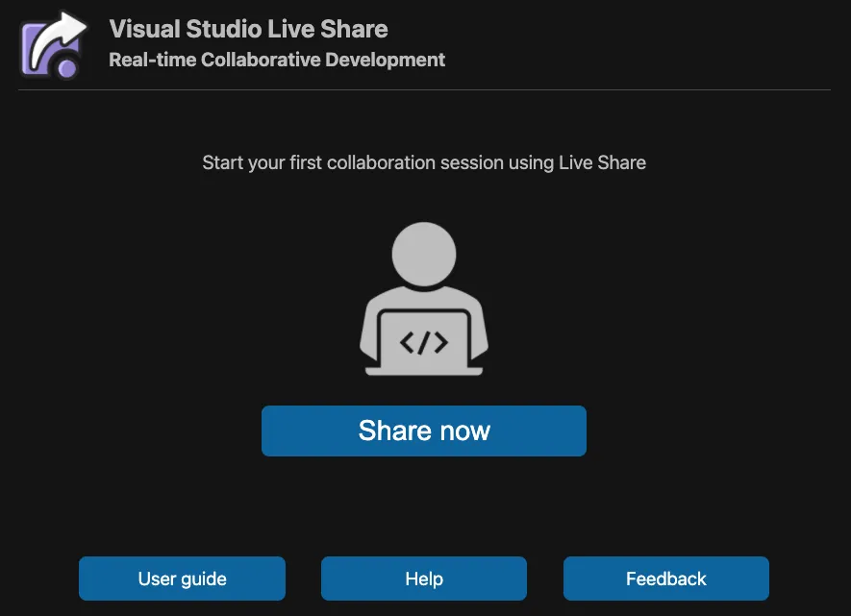Open the User guide

click(182, 579)
